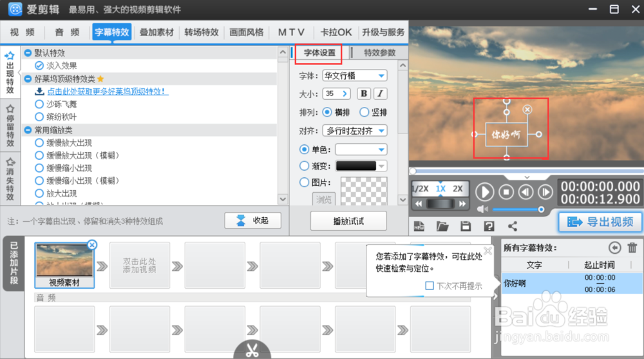Screen dimensions: 644x359
Task: Click the 导出视频 export button
Action: [x=600, y=222]
